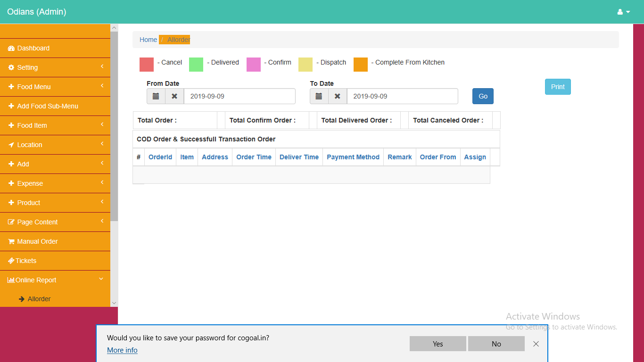
Task: Follow the Home breadcrumb link
Action: tap(148, 40)
